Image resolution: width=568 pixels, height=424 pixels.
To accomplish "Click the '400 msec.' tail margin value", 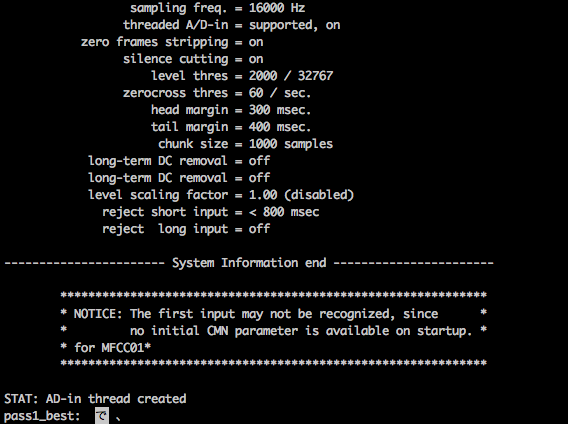I will [280, 127].
